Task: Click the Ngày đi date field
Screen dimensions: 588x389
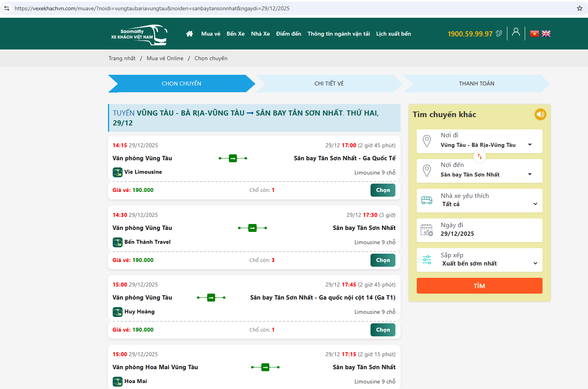Action: coord(479,230)
